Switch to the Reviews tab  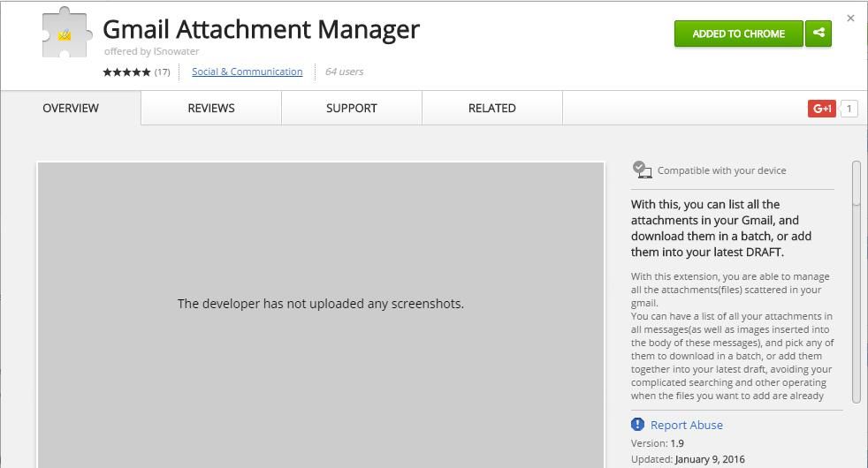211,108
